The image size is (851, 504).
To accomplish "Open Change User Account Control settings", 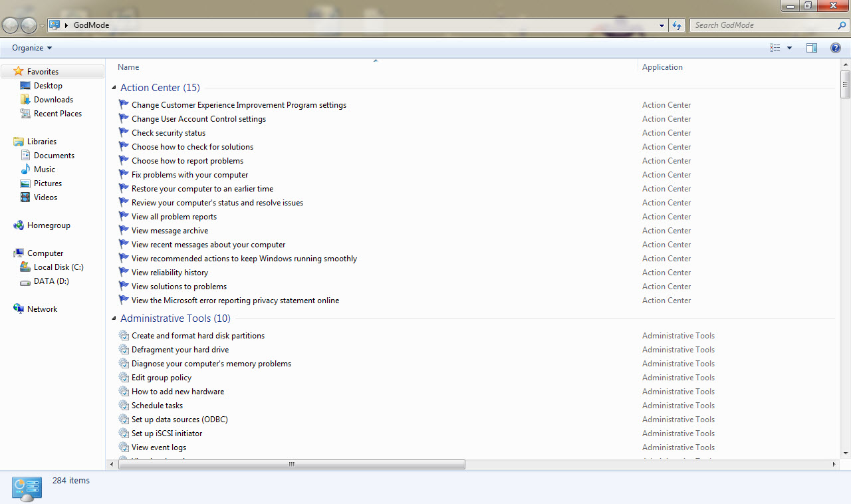I will (198, 119).
